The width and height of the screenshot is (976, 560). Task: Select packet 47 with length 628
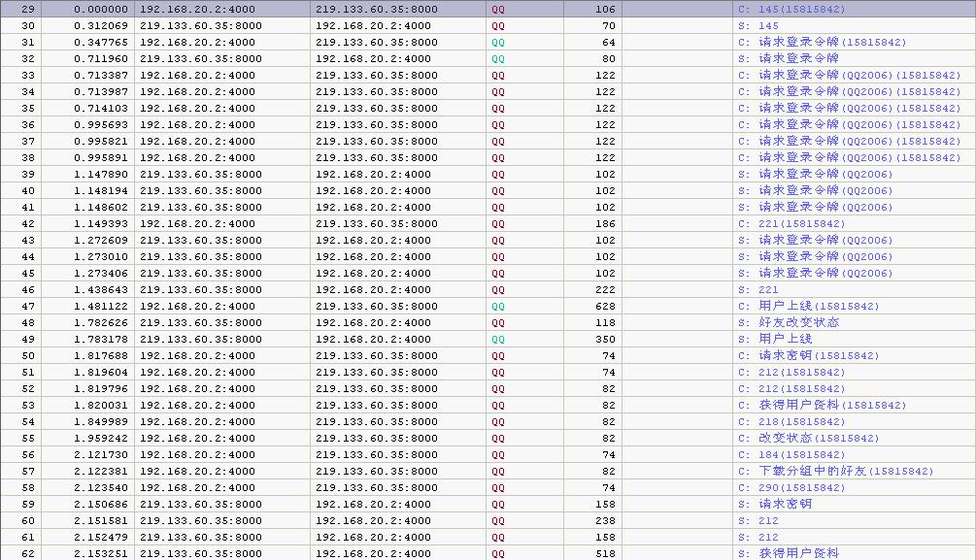(603, 307)
